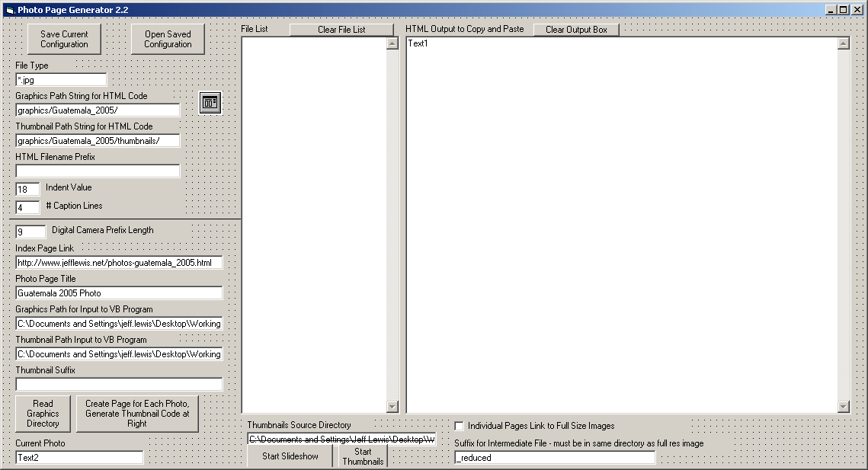This screenshot has width=868, height=470.
Task: Click the 'File List' label
Action: click(254, 29)
